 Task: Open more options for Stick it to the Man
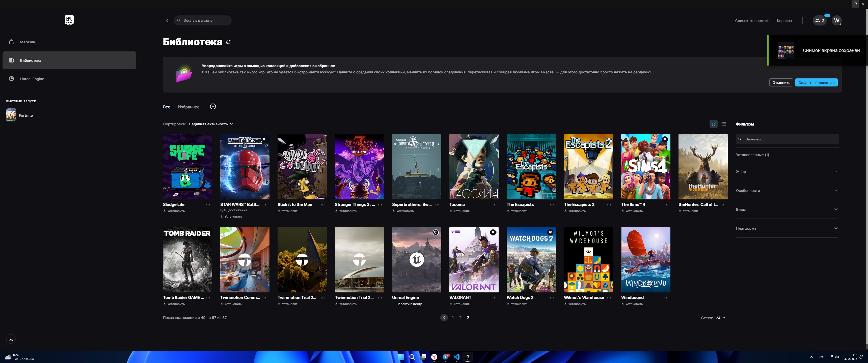(x=322, y=205)
